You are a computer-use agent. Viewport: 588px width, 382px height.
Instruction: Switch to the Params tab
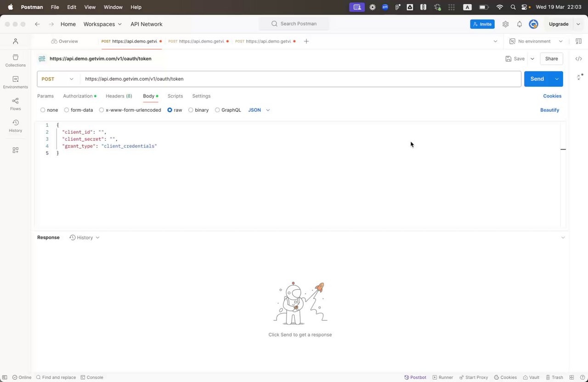45,96
